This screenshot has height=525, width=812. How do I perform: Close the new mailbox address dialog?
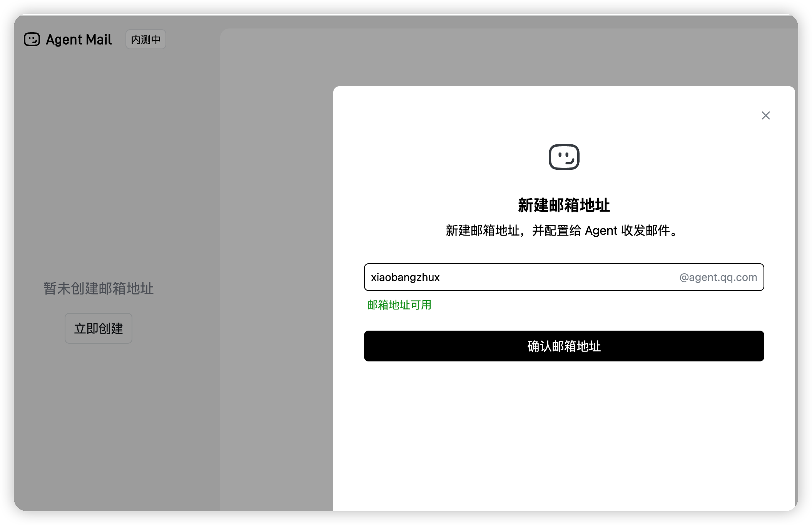tap(765, 115)
